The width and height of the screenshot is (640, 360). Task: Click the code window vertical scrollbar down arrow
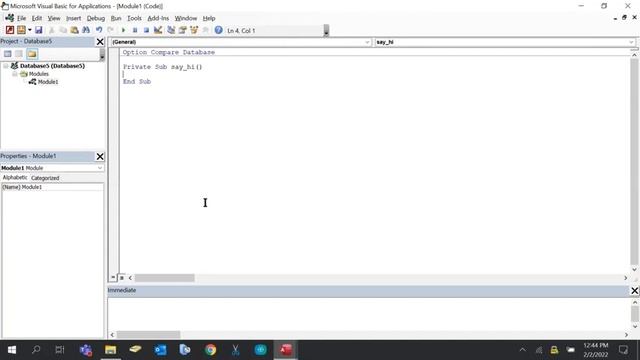pos(634,269)
